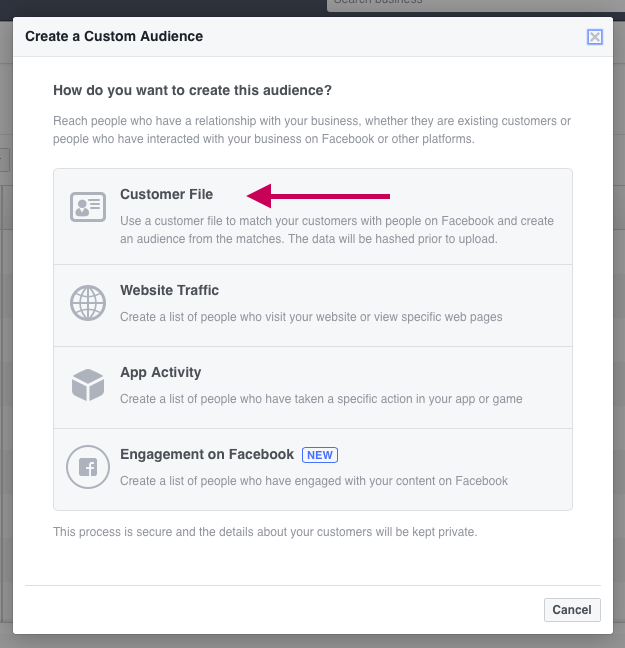Cancel the custom audience creation
This screenshot has height=648, width=625.
point(572,610)
